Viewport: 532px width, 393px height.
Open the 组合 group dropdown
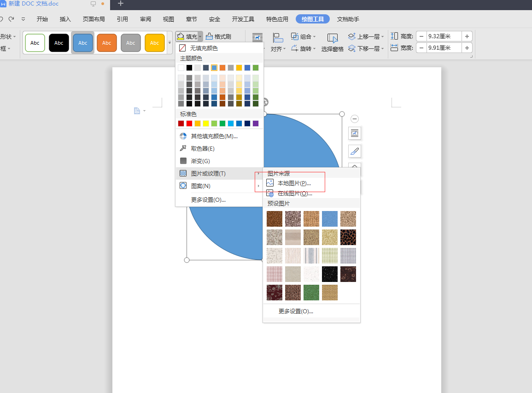(x=304, y=36)
